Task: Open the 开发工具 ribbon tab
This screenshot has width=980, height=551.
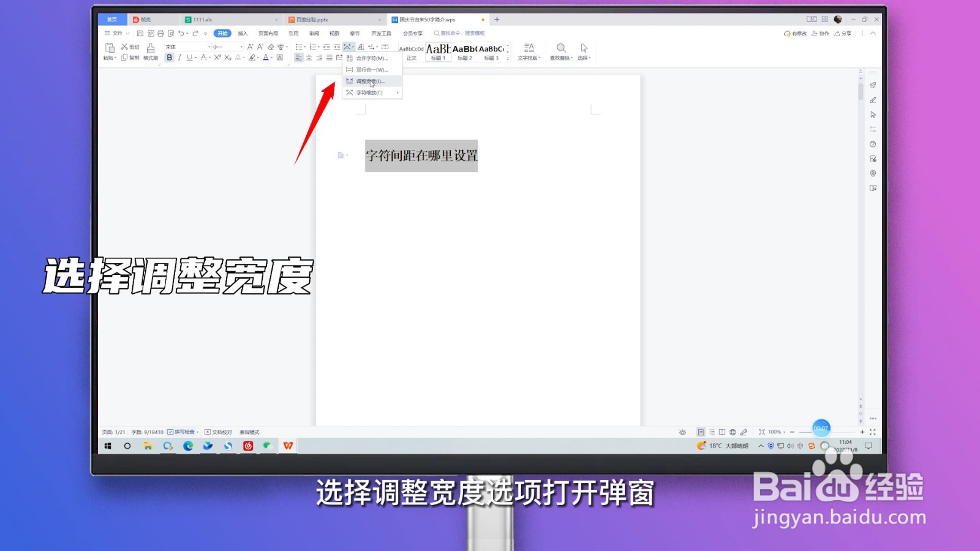Action: coord(381,34)
